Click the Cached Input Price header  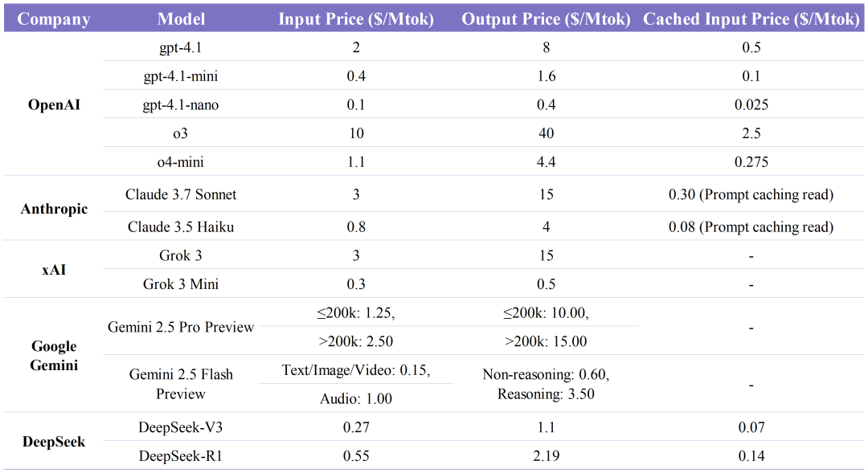pyautogui.click(x=751, y=19)
